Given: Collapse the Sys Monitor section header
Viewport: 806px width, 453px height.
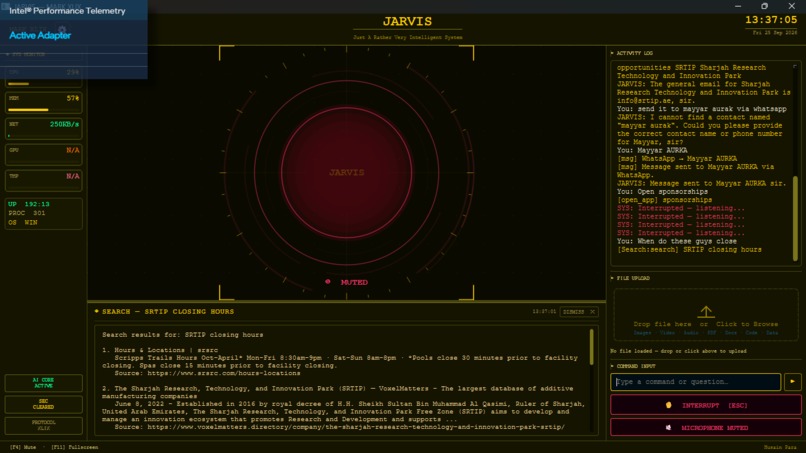Looking at the screenshot, I should pos(26,54).
